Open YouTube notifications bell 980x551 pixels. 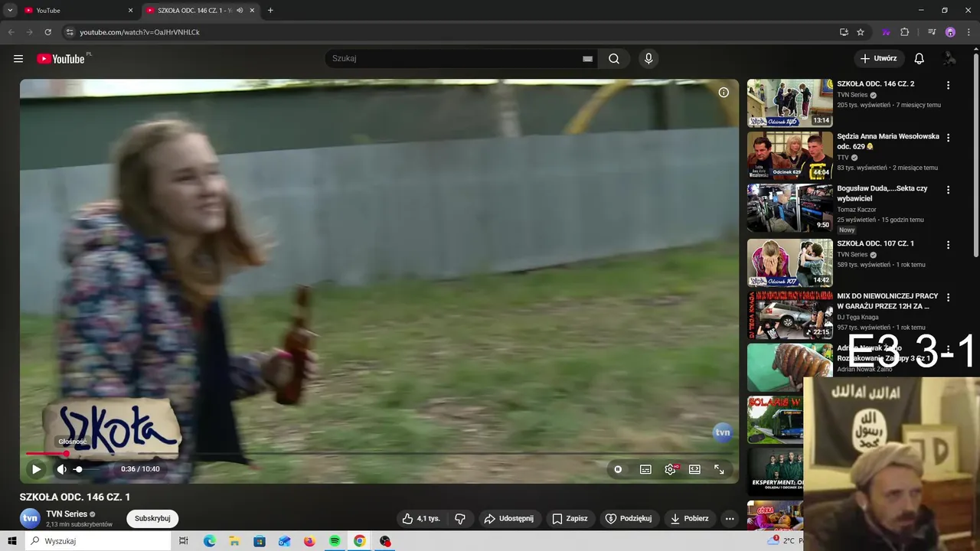(919, 59)
